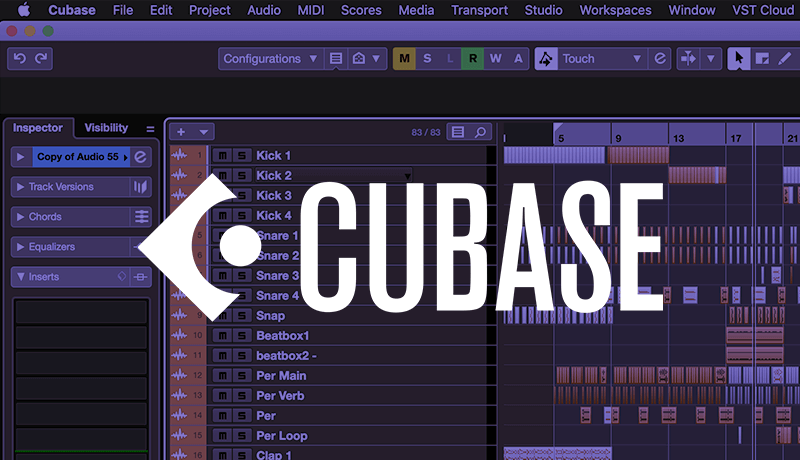This screenshot has width=800, height=460.
Task: Click the Undo arrow icon
Action: point(20,59)
